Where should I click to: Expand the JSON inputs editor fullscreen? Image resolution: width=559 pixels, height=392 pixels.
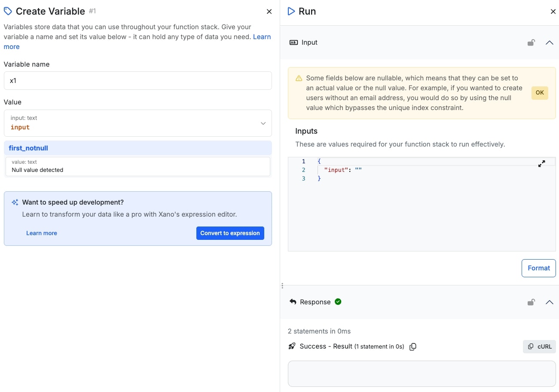[541, 164]
